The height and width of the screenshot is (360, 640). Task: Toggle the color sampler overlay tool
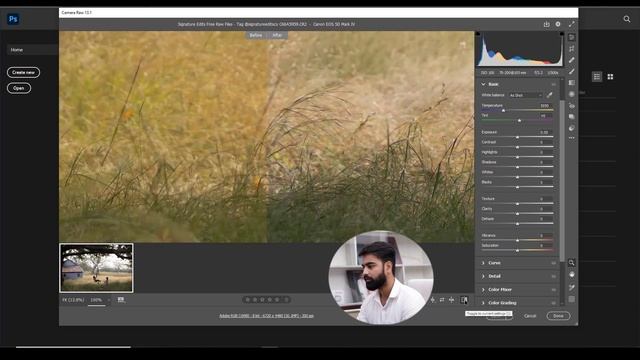571,287
